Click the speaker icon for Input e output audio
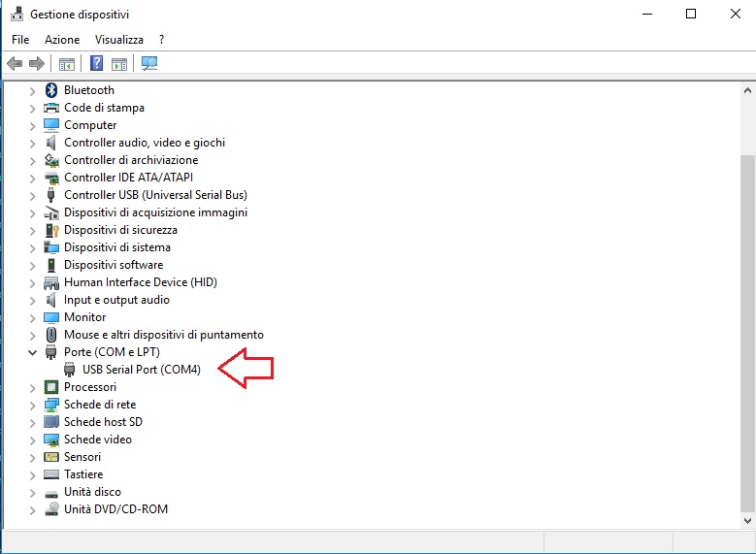 (51, 300)
